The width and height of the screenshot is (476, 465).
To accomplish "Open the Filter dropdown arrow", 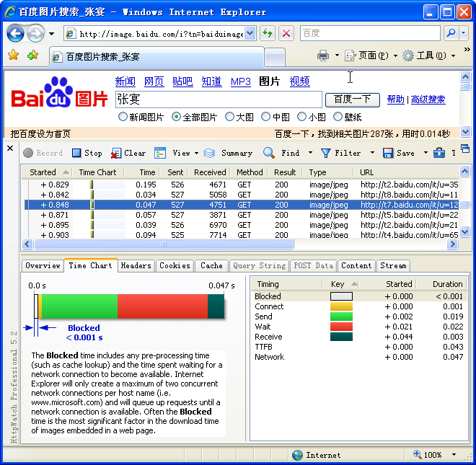I will (x=372, y=152).
